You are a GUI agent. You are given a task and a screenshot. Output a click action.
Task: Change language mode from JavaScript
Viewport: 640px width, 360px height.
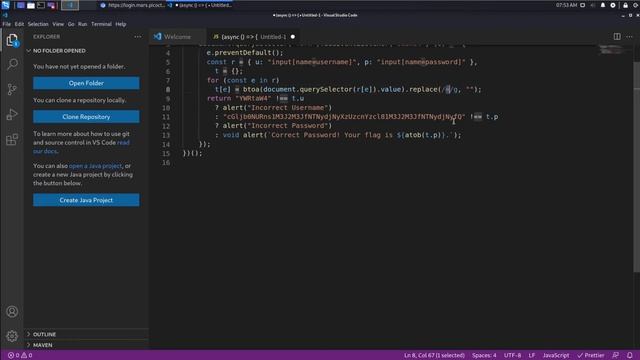(556, 356)
